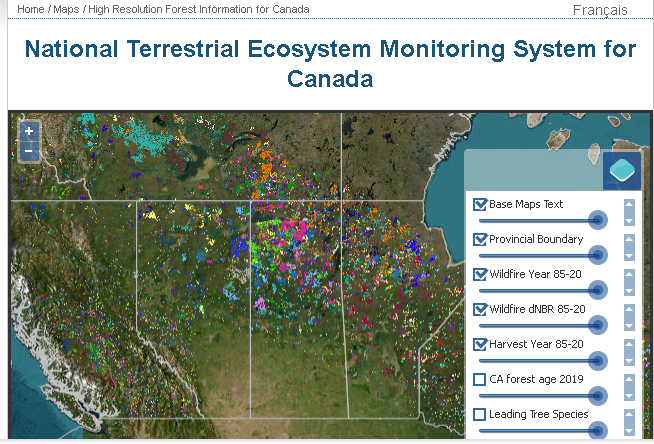Move Wildfire dNBR 85-20 layer down
The height and width of the screenshot is (444, 654).
[x=629, y=325]
